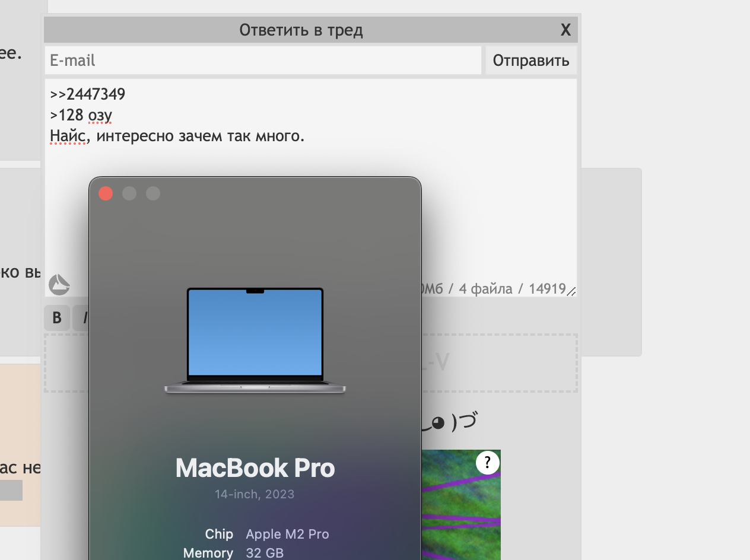The image size is (750, 560).
Task: Open the green and purple thumbnail image
Action: coord(461,505)
